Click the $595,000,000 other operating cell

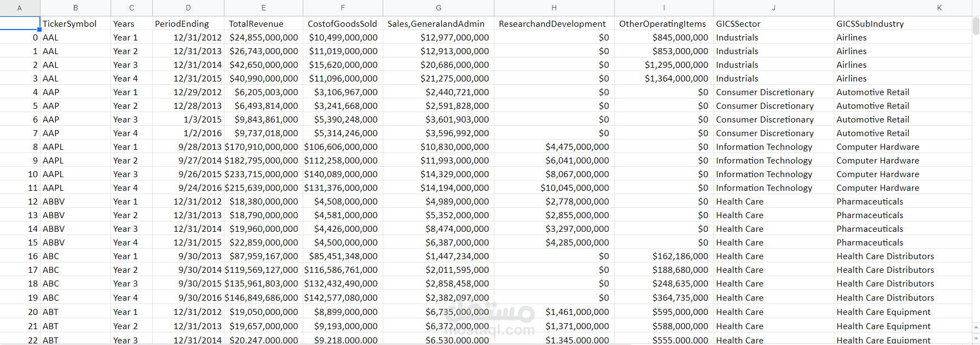pyautogui.click(x=664, y=312)
